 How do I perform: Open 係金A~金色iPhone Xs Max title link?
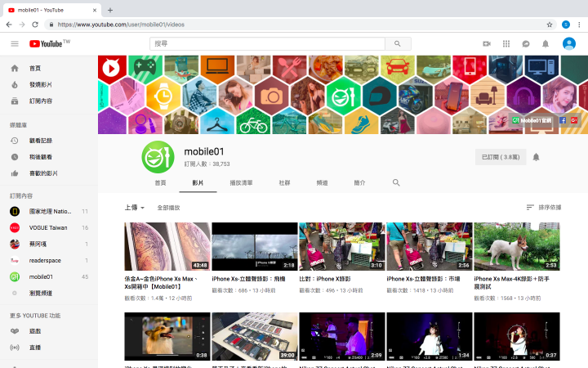tap(161, 283)
